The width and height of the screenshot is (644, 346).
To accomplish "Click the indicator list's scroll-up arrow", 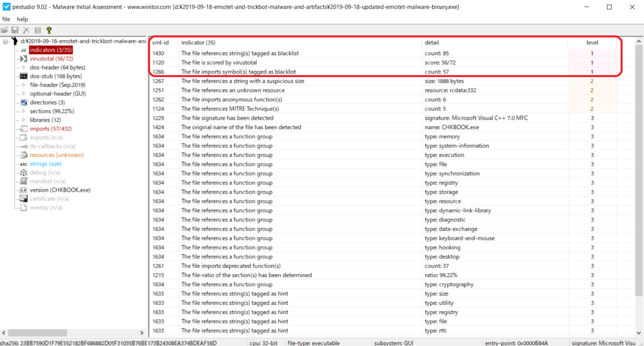I will pos(639,42).
